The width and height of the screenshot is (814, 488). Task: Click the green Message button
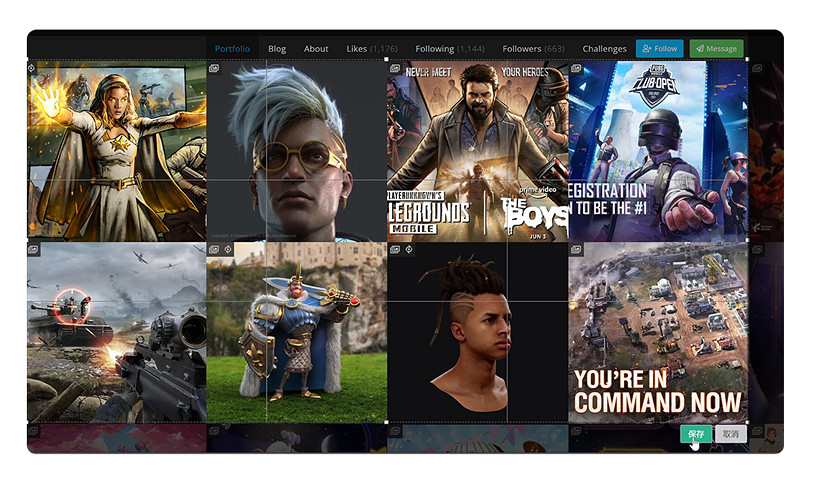(716, 48)
